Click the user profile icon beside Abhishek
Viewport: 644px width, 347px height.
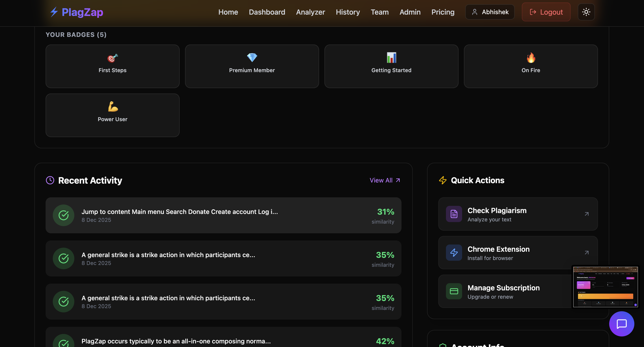click(x=474, y=11)
